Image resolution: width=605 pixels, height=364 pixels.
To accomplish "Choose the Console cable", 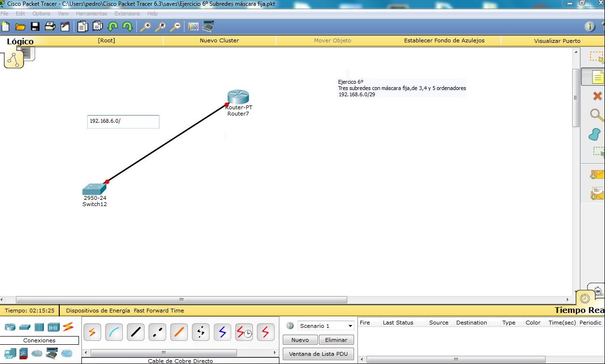I will (x=114, y=332).
